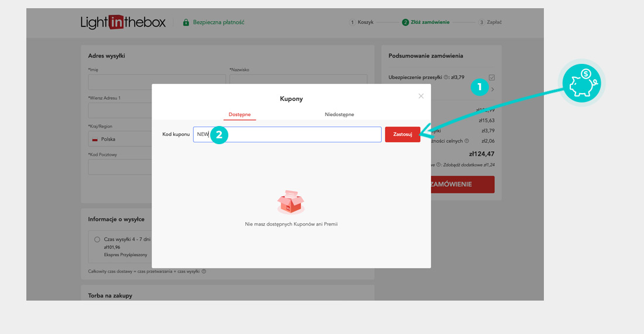Click the empty coupon box illustration
This screenshot has width=644, height=334.
tap(291, 202)
